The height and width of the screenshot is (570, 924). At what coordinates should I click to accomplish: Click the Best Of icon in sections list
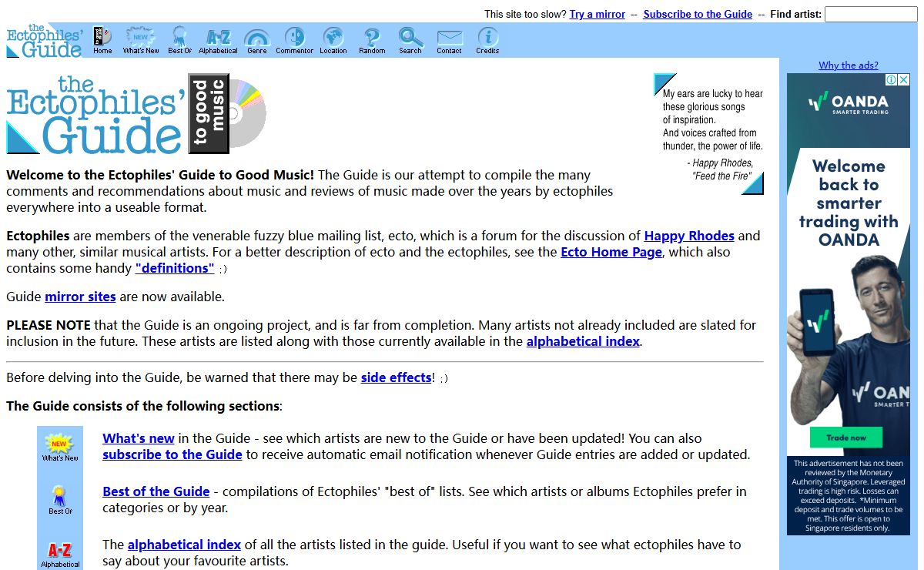[60, 500]
